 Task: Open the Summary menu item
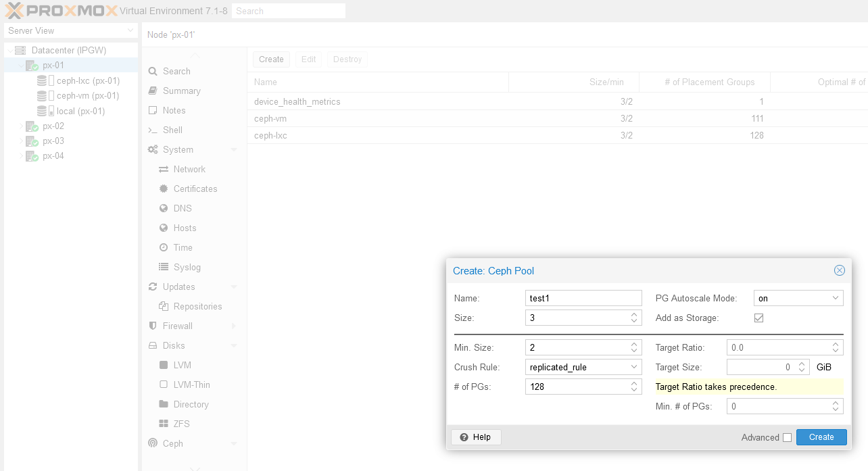(x=181, y=91)
